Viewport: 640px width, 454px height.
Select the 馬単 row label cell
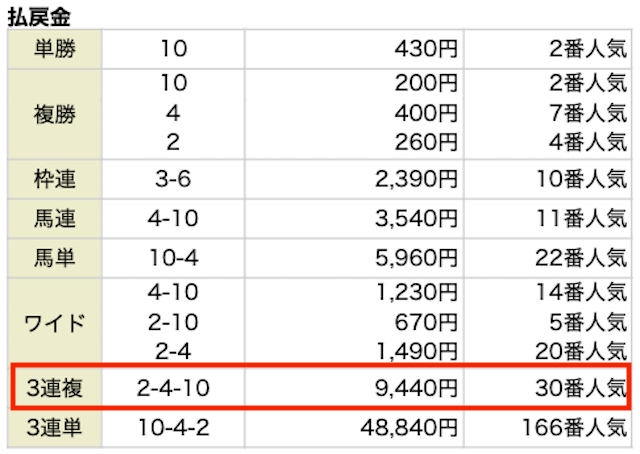click(x=55, y=256)
